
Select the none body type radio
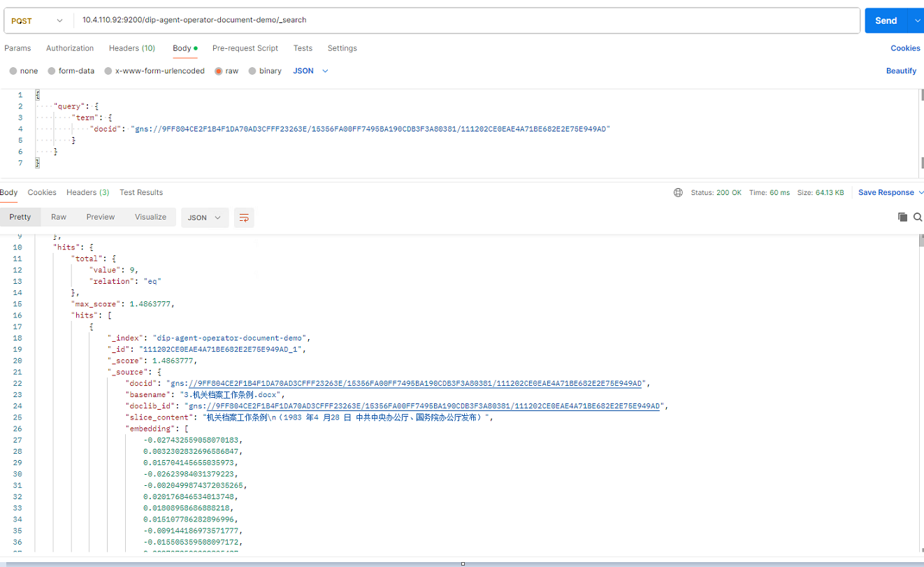coord(13,71)
